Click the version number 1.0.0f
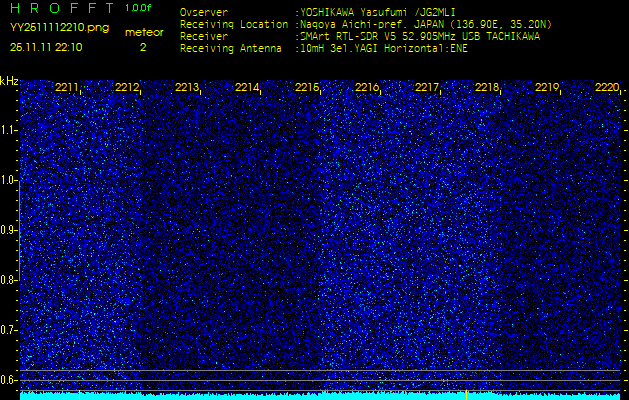Image resolution: width=629 pixels, height=400 pixels. (x=138, y=8)
